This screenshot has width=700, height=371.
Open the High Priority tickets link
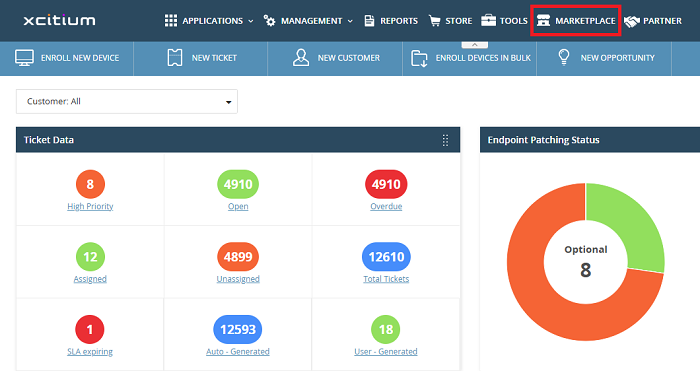click(x=90, y=206)
